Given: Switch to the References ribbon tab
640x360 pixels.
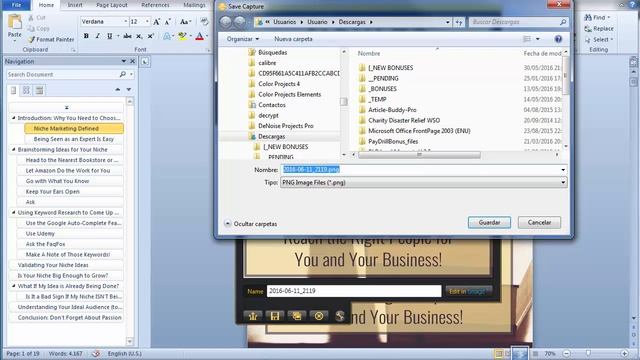Looking at the screenshot, I should (x=155, y=5).
